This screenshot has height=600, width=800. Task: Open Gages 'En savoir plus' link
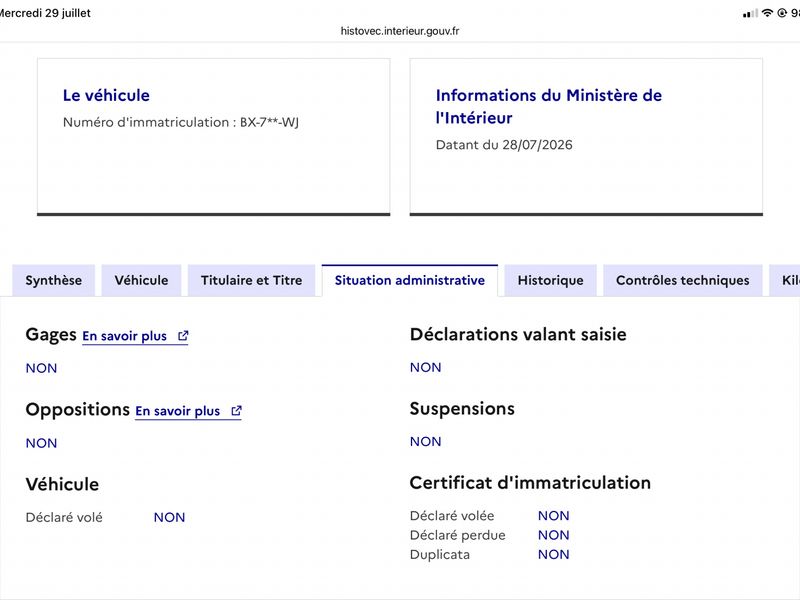tap(135, 336)
